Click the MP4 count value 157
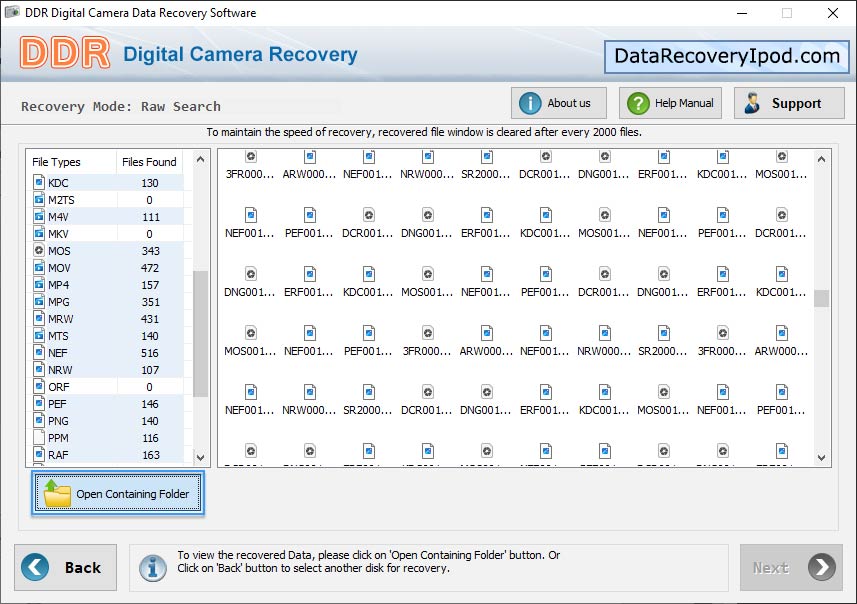 pyautogui.click(x=150, y=285)
